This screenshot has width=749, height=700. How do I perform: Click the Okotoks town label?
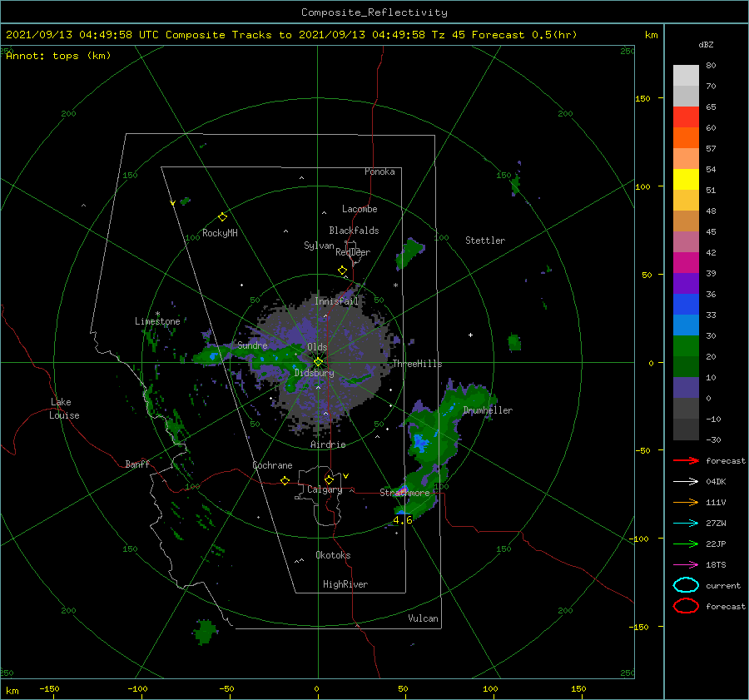point(333,555)
